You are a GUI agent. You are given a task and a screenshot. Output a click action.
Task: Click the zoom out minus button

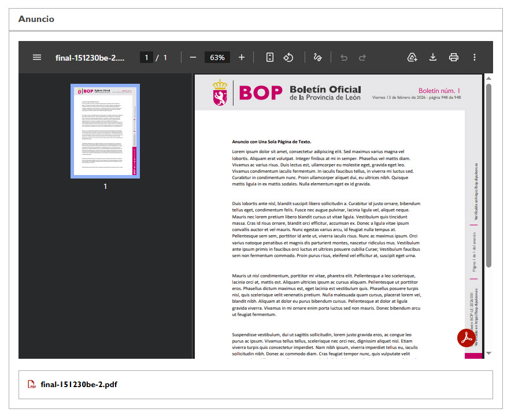point(193,57)
